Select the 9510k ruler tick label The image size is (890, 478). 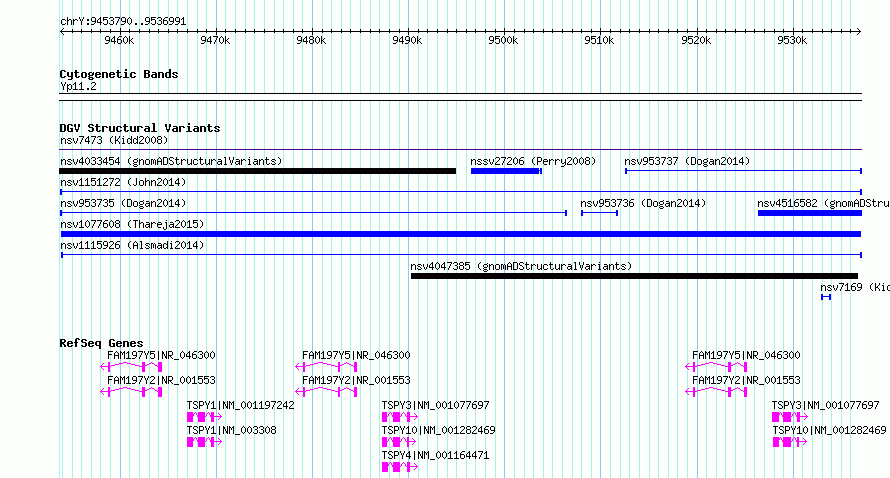click(599, 40)
